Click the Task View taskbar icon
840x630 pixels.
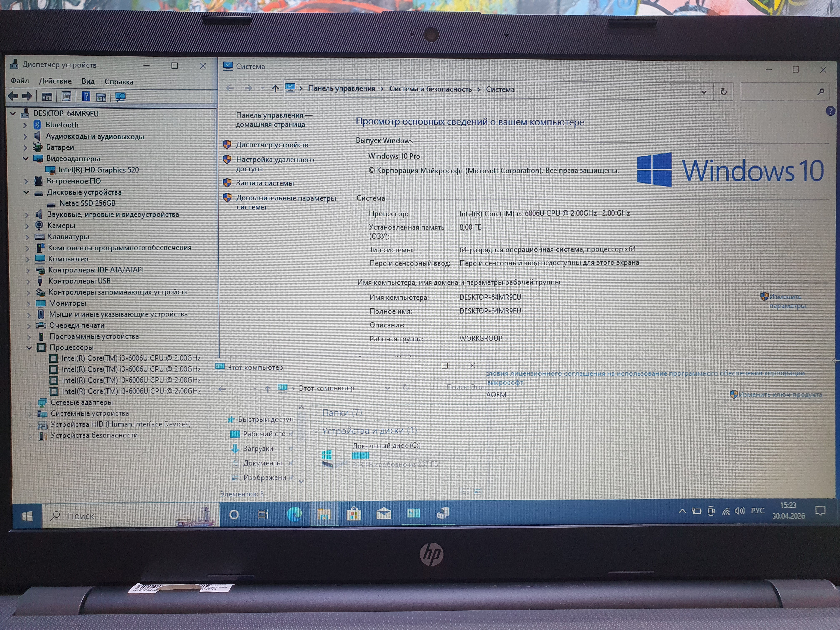(263, 514)
